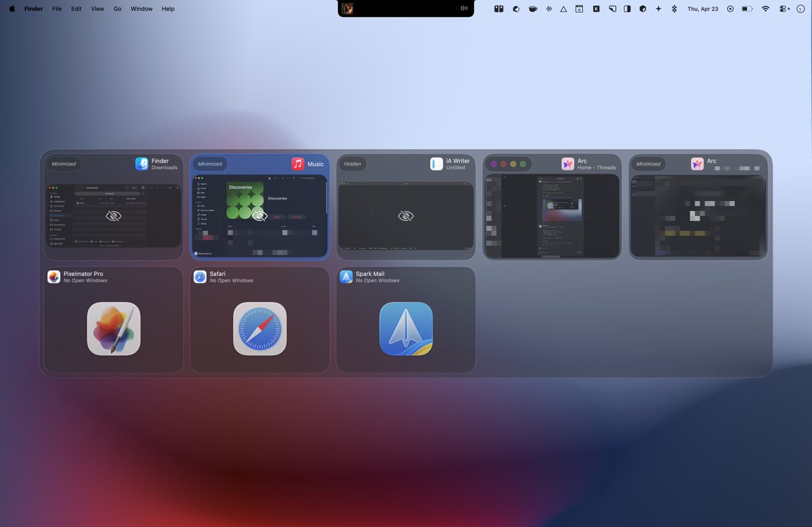
Task: Open the Edit menu
Action: click(x=76, y=9)
